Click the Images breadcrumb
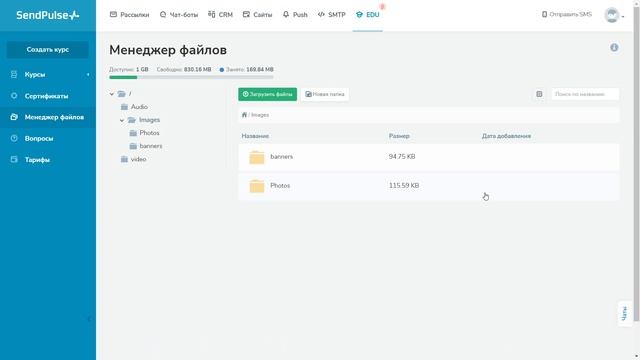 (x=260, y=115)
